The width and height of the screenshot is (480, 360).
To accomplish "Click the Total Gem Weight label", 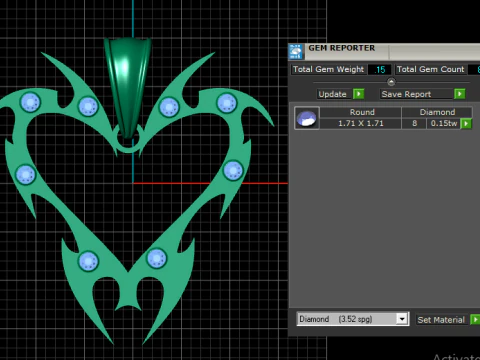I will (x=328, y=69).
